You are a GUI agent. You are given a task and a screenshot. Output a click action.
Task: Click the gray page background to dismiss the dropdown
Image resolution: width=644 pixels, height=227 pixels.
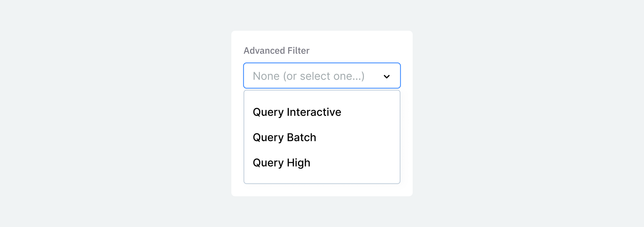(113, 113)
